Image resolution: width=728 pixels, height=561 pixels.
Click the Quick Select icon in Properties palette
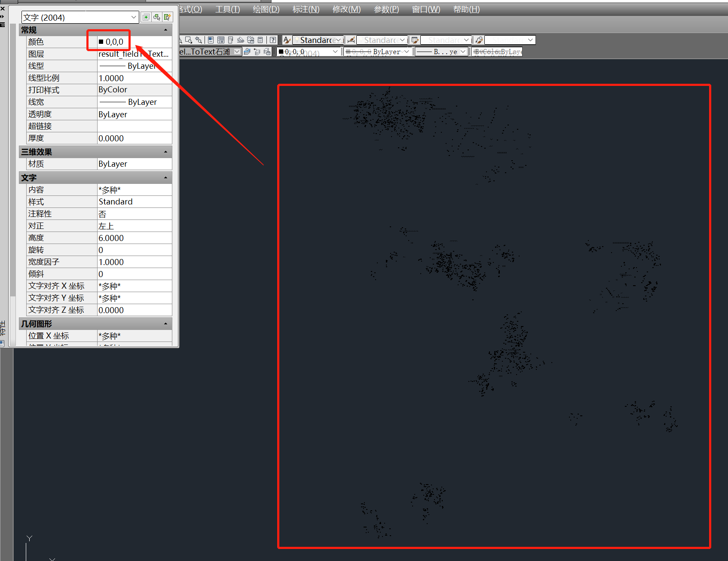(x=168, y=17)
